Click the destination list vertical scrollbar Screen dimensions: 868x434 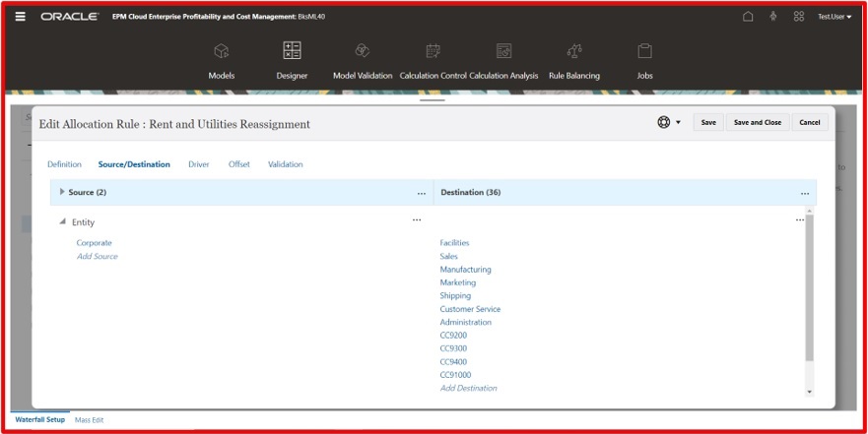(809, 287)
